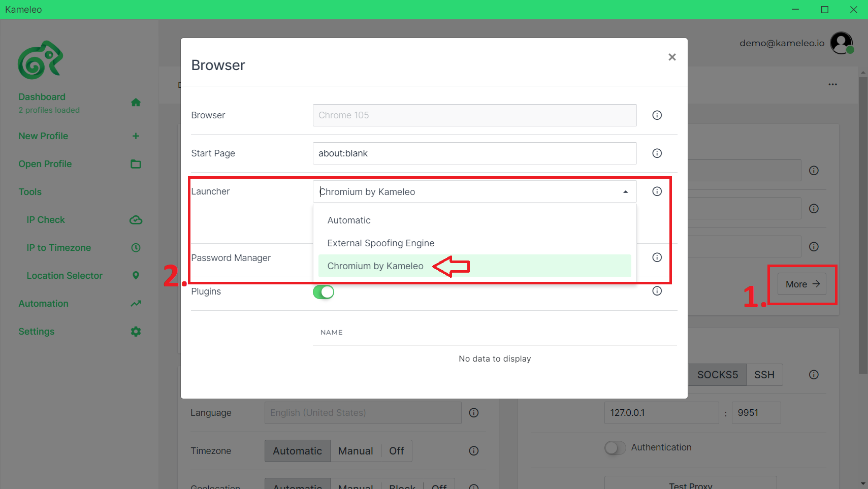Choose Chromium by Kameleo option
This screenshot has height=489, width=868.
click(x=475, y=266)
